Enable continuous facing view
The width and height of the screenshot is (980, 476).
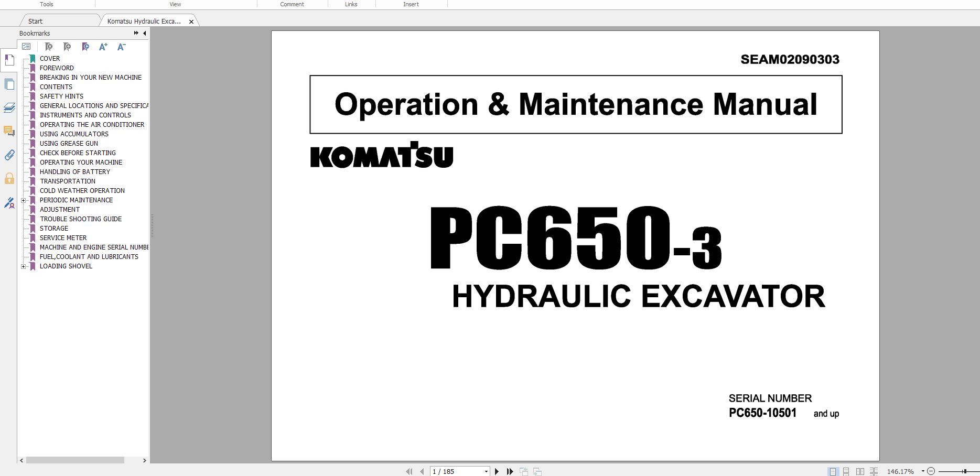[x=874, y=472]
